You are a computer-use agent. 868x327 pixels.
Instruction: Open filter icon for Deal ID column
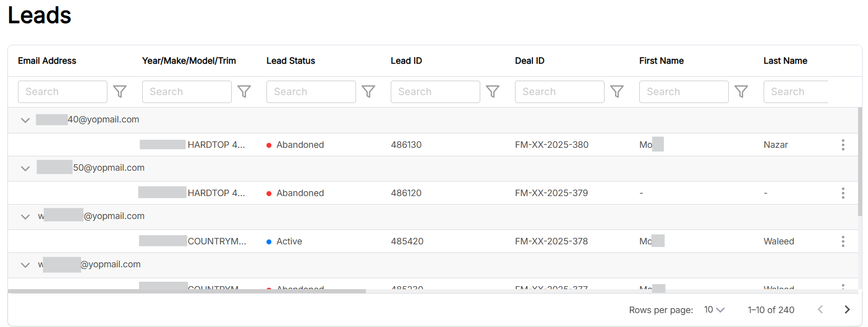[617, 92]
